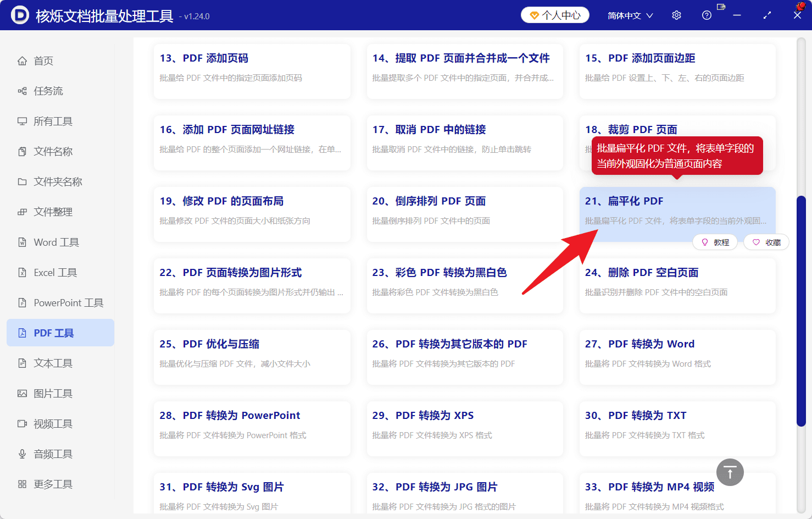
Task: Open the 个人中心 button
Action: pyautogui.click(x=555, y=15)
